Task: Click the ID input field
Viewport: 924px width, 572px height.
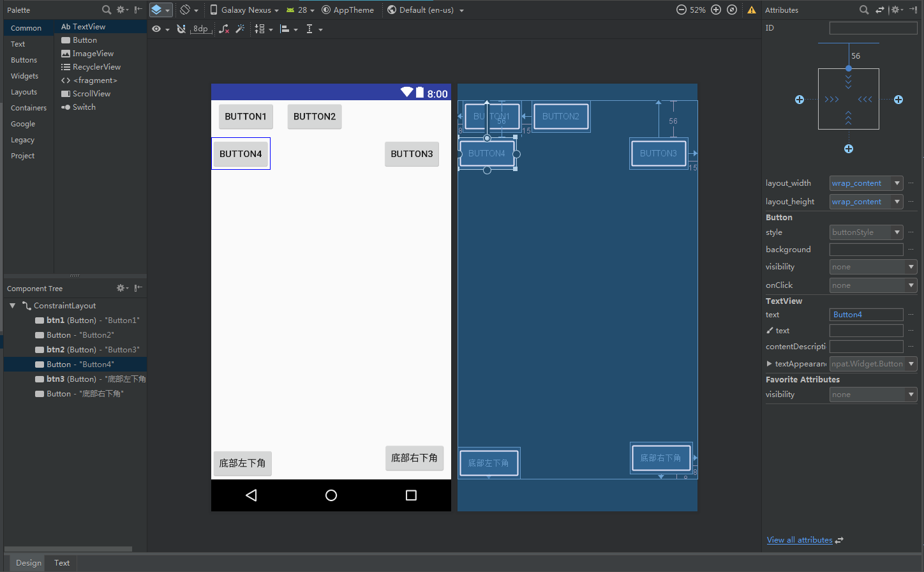Action: 873,28
